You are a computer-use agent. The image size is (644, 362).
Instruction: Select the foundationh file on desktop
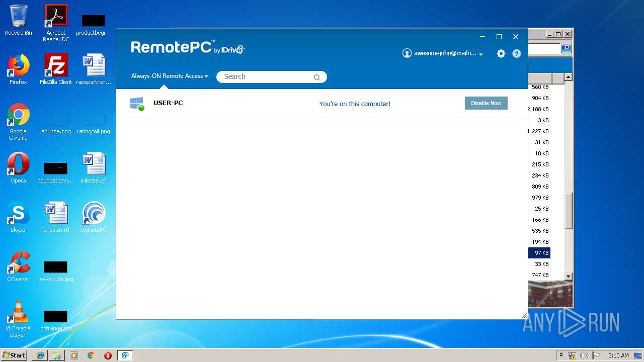pos(56,172)
